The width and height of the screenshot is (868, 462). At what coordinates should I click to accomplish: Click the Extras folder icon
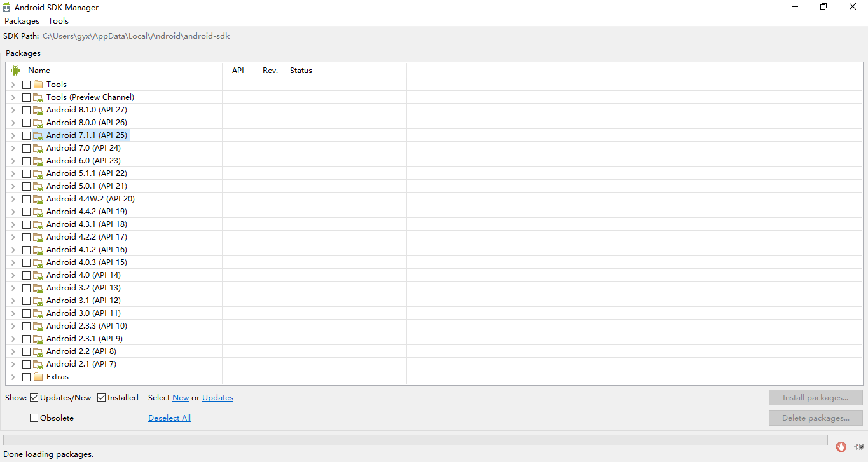click(x=38, y=377)
